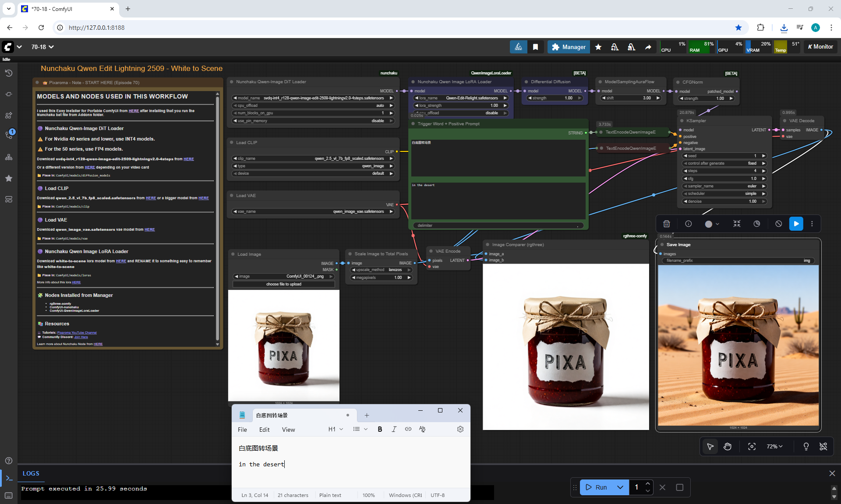841x504 pixels.
Task: Open the Notepad Edit menu
Action: [x=264, y=430]
